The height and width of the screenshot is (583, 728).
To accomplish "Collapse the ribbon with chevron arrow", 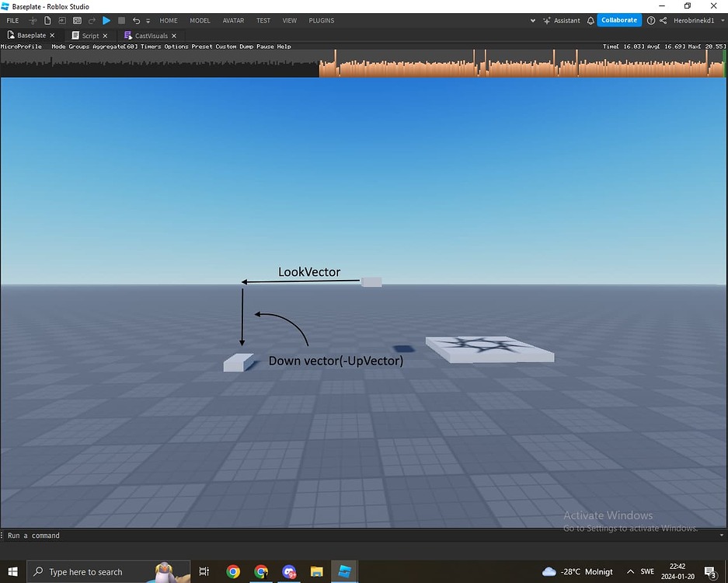I will [533, 20].
